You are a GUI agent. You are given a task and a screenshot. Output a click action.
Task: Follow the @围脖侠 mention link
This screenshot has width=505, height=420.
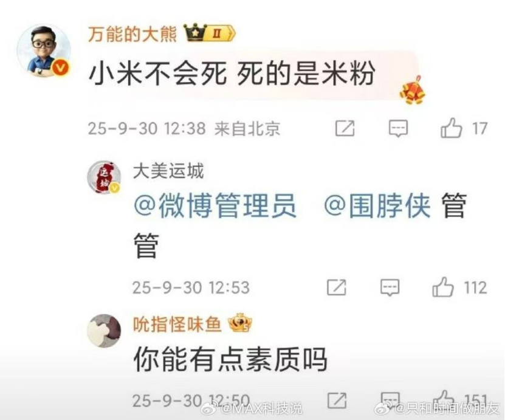pyautogui.click(x=377, y=205)
